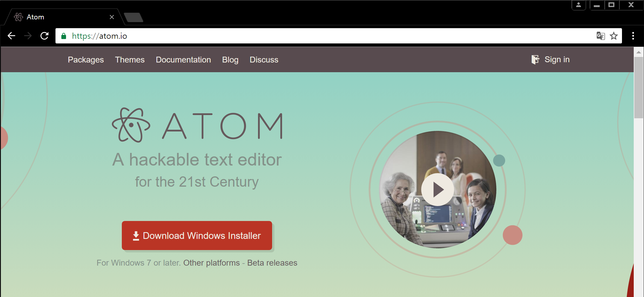Image resolution: width=644 pixels, height=297 pixels.
Task: Open a new browser tab
Action: [x=134, y=17]
